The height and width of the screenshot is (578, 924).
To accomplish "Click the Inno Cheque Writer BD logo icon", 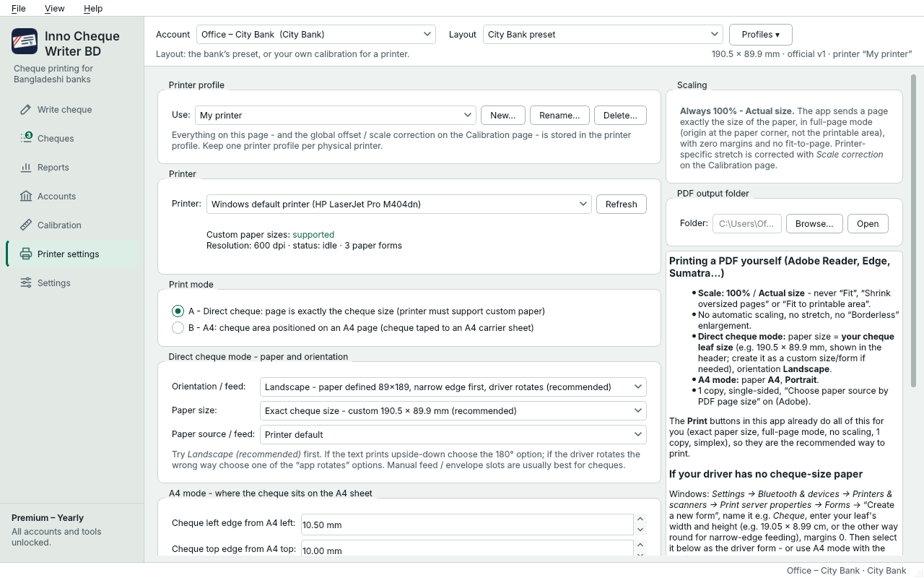I will tap(25, 42).
